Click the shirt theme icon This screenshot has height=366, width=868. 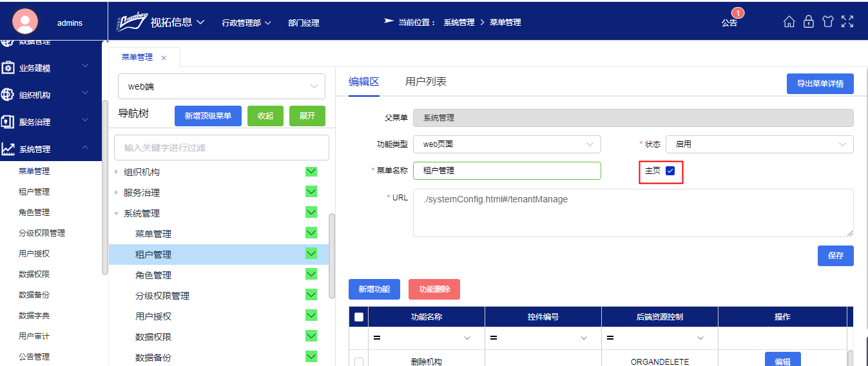pyautogui.click(x=828, y=21)
